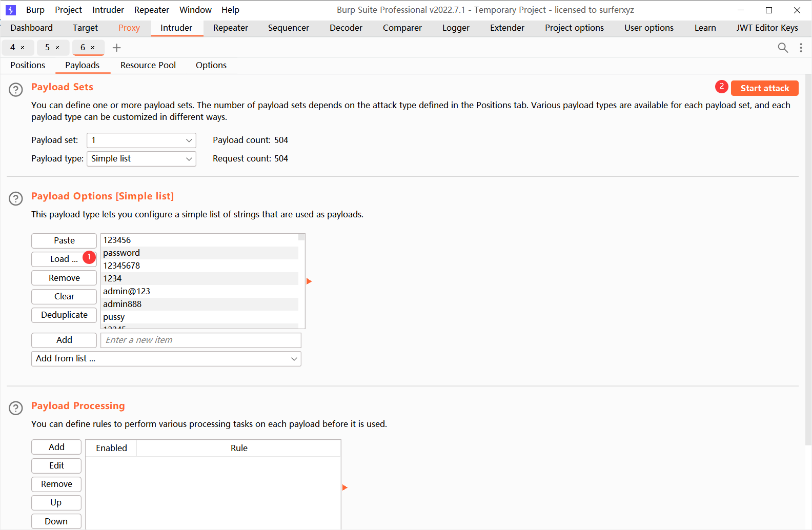The width and height of the screenshot is (812, 530).
Task: Open help for Payload Options section
Action: click(x=16, y=199)
